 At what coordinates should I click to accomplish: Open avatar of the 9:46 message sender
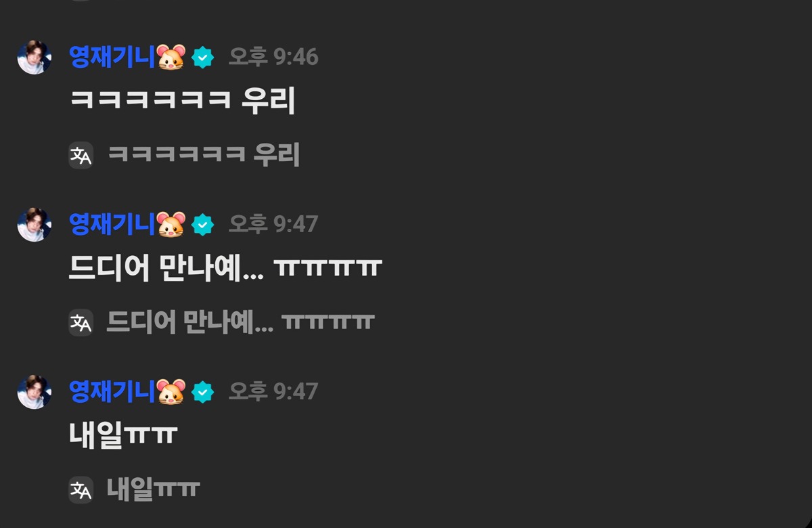tap(34, 58)
